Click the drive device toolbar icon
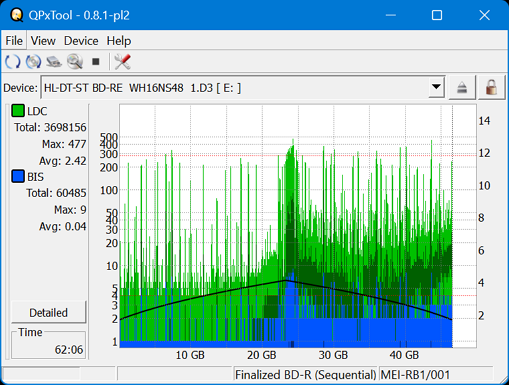This screenshot has height=385, width=509. 54,62
